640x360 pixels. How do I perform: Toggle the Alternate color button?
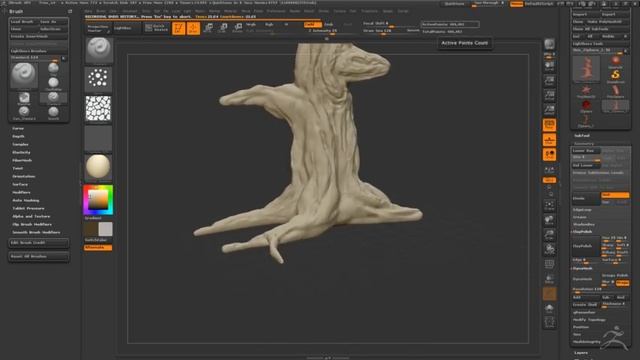pyautogui.click(x=98, y=247)
